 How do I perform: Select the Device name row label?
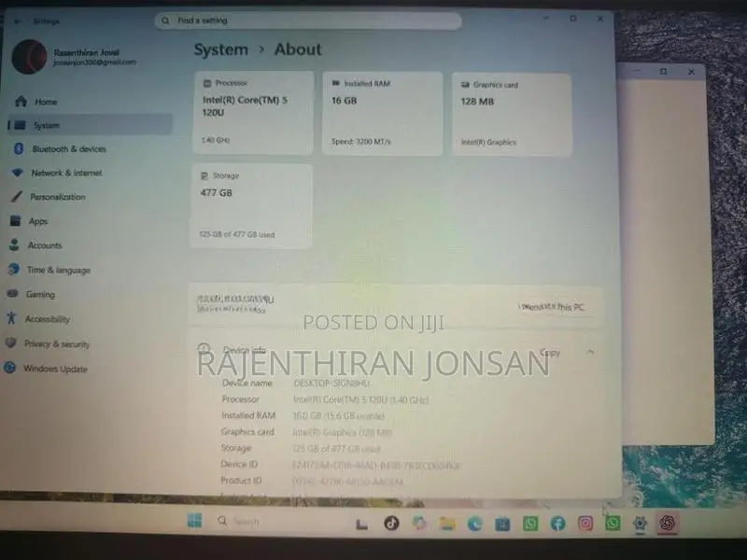[x=247, y=383]
